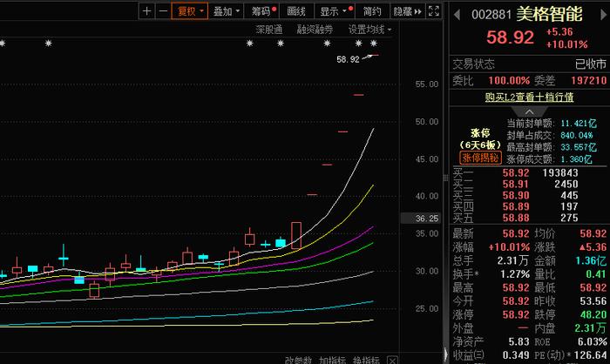Click the limit-up bar at the 55.00 level
This screenshot has width=610, height=364.
358,95
